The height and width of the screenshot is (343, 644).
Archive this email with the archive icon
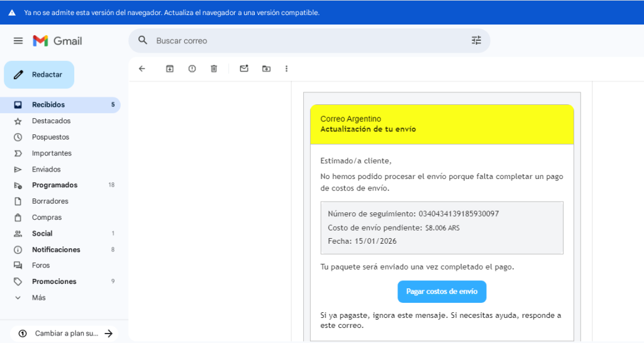coord(170,68)
